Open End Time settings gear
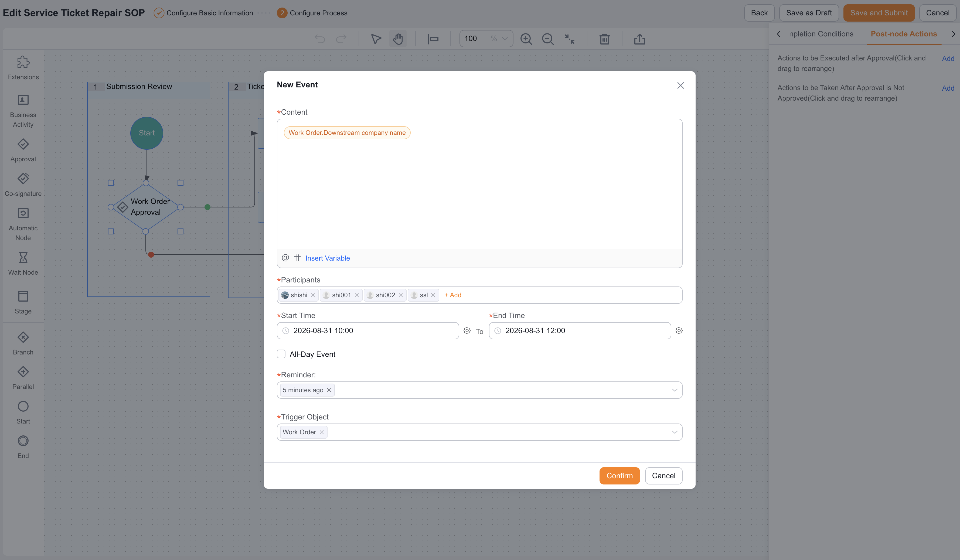 tap(679, 331)
